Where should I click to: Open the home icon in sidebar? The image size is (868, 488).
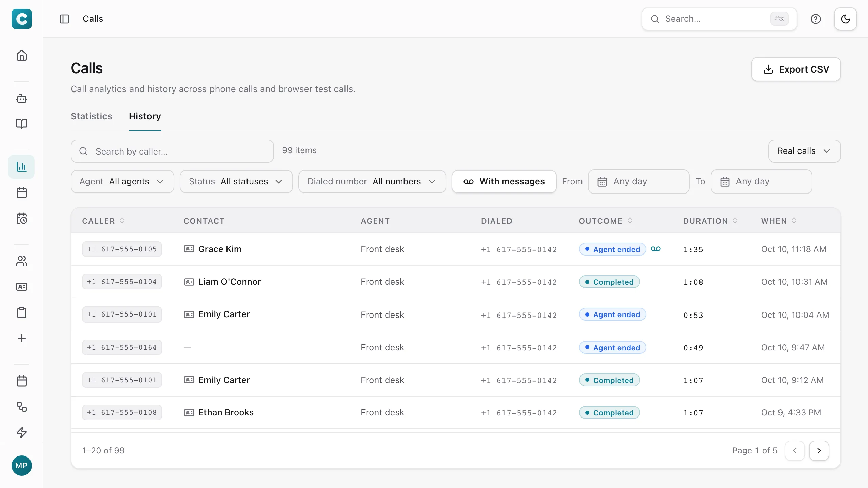(x=22, y=55)
